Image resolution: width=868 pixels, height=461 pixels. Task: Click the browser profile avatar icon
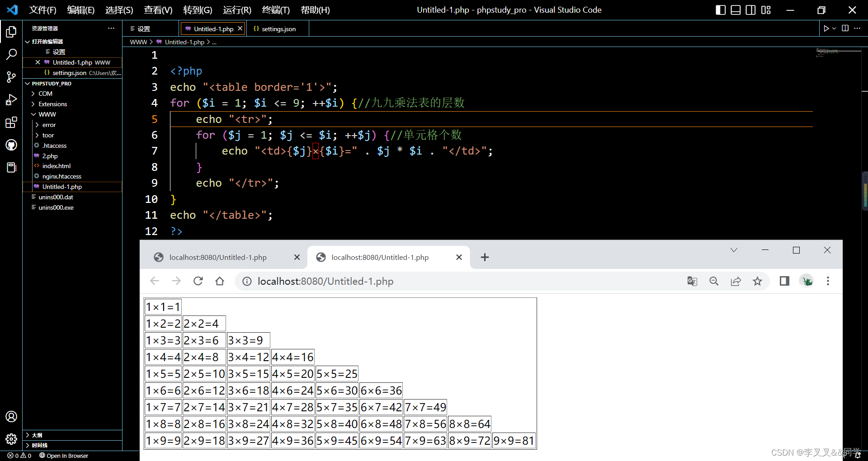coord(807,281)
